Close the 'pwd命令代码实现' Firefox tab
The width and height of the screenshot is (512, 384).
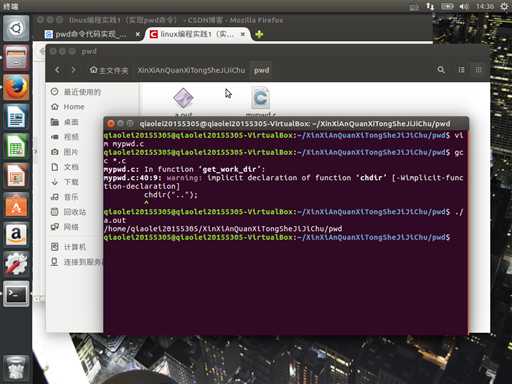click(138, 34)
